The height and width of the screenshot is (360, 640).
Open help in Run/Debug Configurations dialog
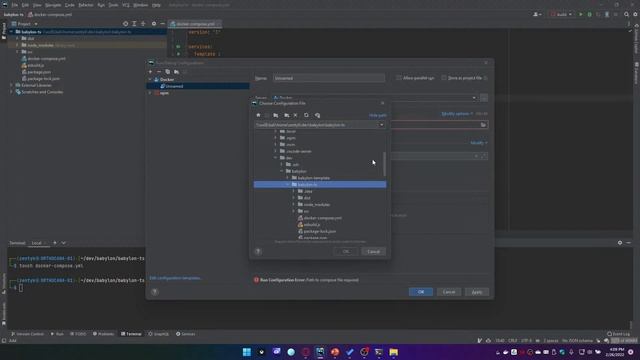pyautogui.click(x=155, y=292)
